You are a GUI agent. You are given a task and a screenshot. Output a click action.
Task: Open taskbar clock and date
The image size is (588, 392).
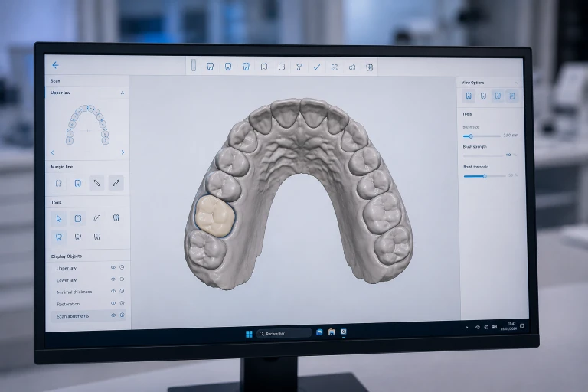click(509, 326)
